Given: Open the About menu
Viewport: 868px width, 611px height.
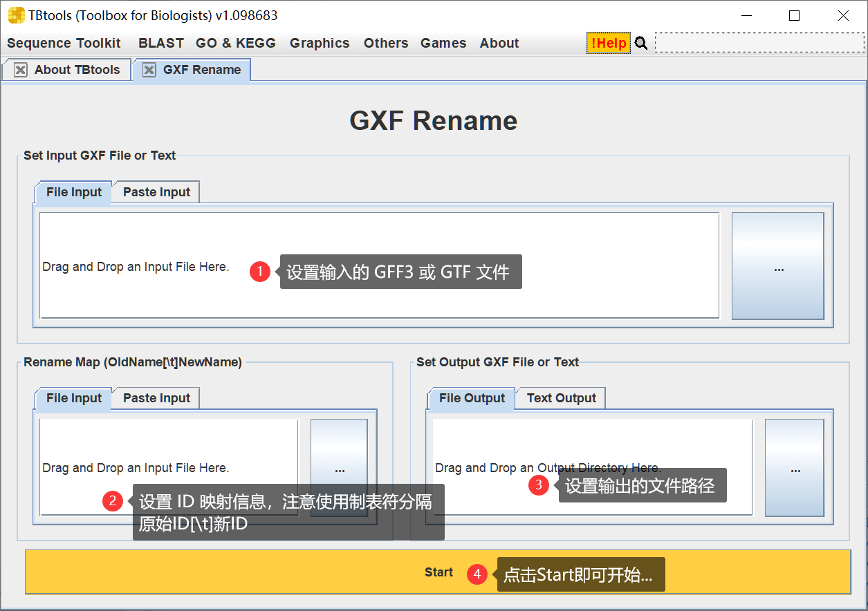Looking at the screenshot, I should tap(499, 43).
